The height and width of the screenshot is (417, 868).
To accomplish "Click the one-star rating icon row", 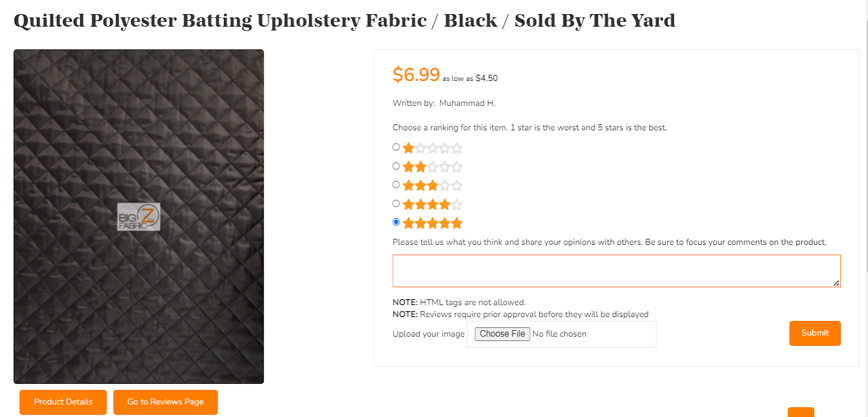I will 432,148.
